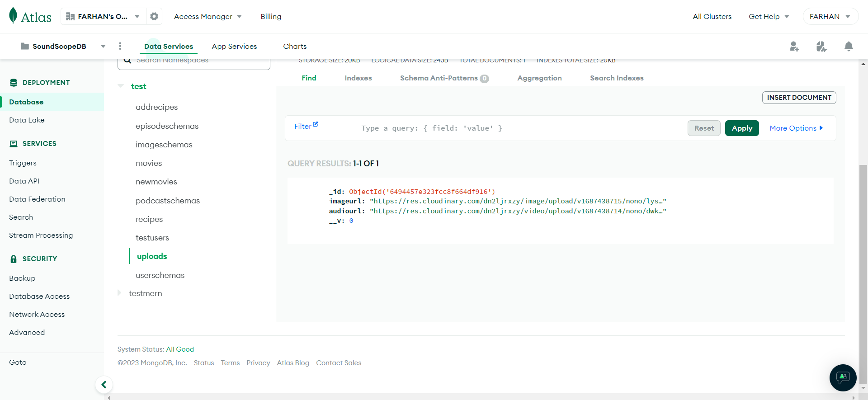Open the Aggregation tab
This screenshot has height=400, width=868.
coord(540,78)
